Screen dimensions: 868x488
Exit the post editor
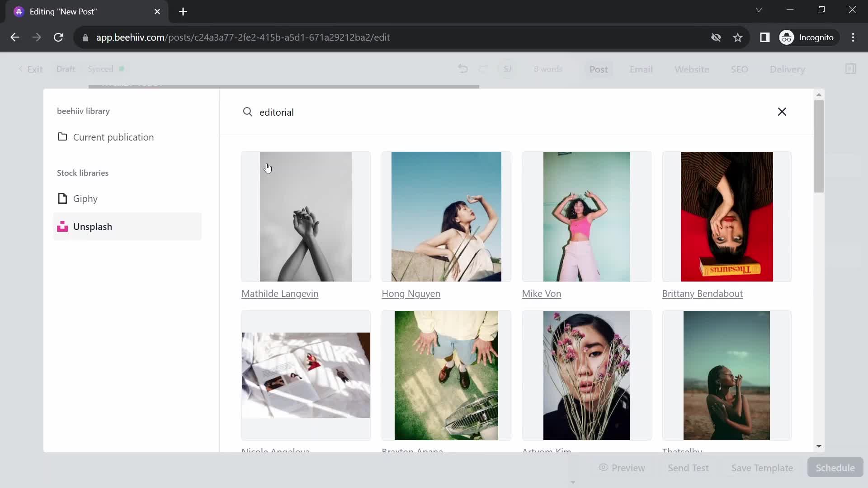30,69
